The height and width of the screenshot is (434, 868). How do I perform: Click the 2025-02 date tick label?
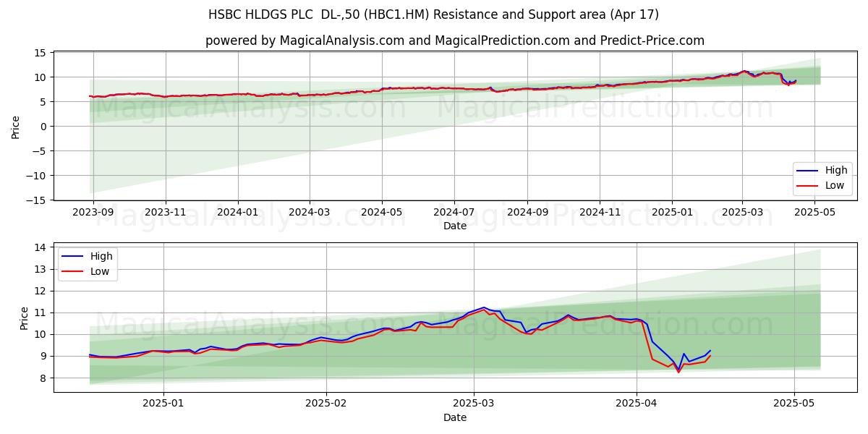326,404
